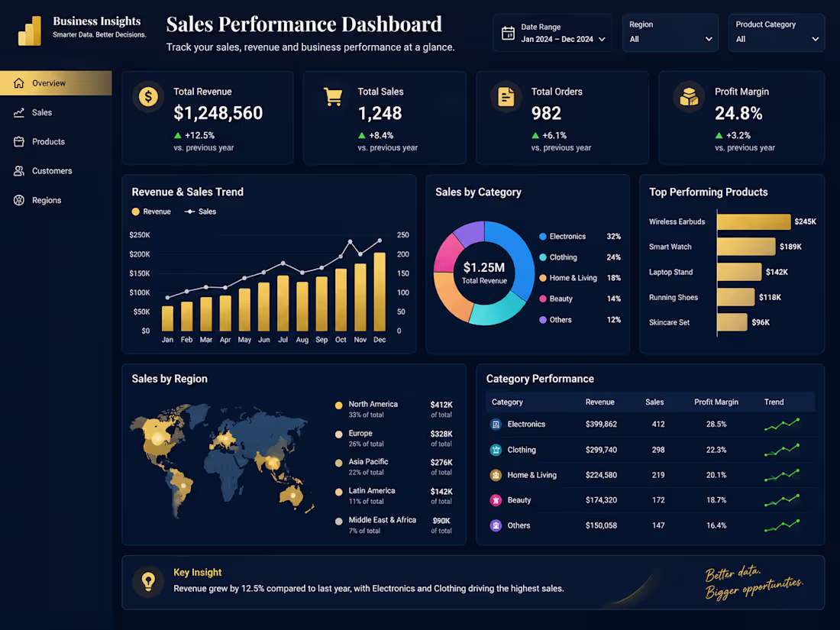Toggle Electronics in Sales by Category legend

click(x=563, y=236)
